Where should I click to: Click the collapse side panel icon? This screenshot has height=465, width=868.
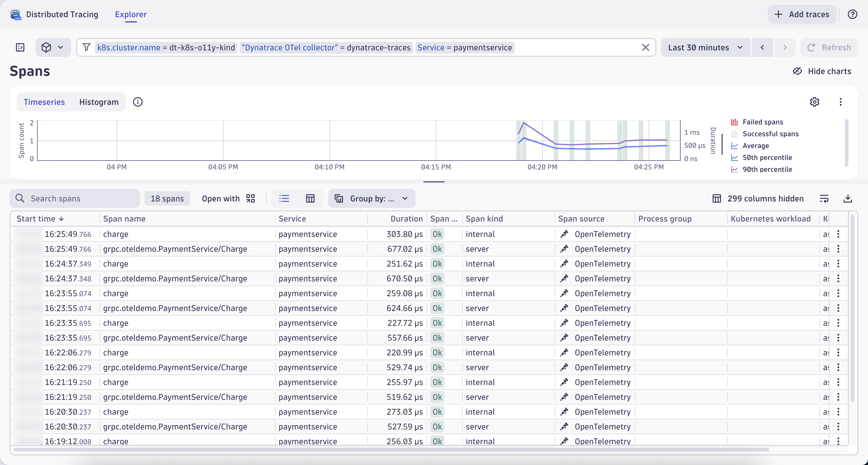[x=20, y=47]
